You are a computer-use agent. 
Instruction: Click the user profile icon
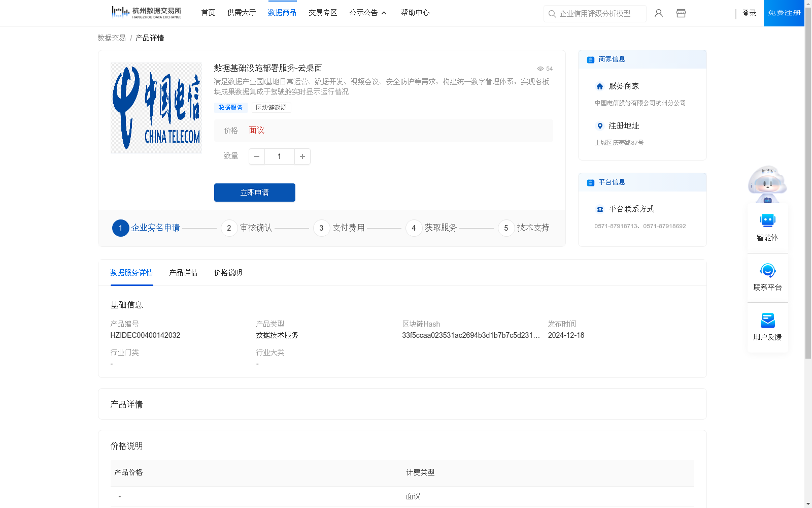pos(659,13)
